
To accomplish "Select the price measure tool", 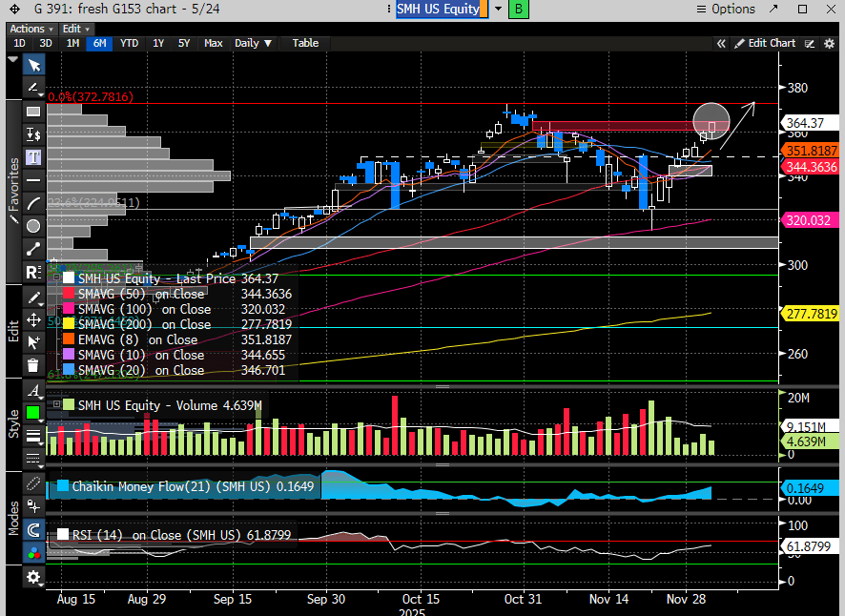I will click(x=33, y=134).
